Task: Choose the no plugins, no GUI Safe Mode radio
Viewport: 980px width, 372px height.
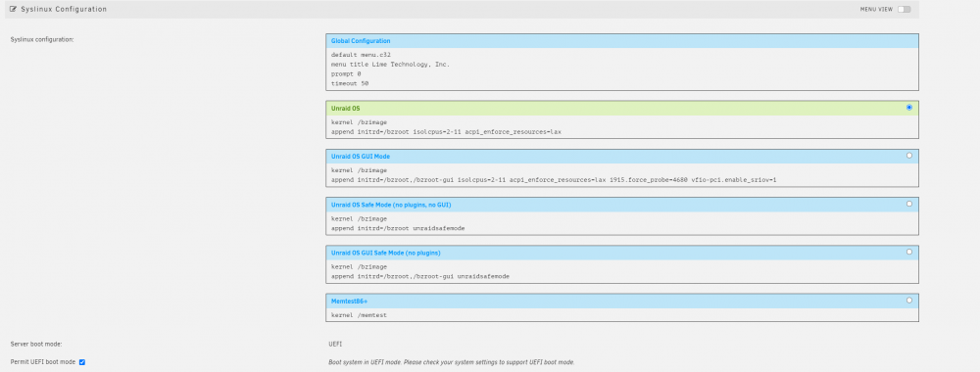Action: coord(908,204)
